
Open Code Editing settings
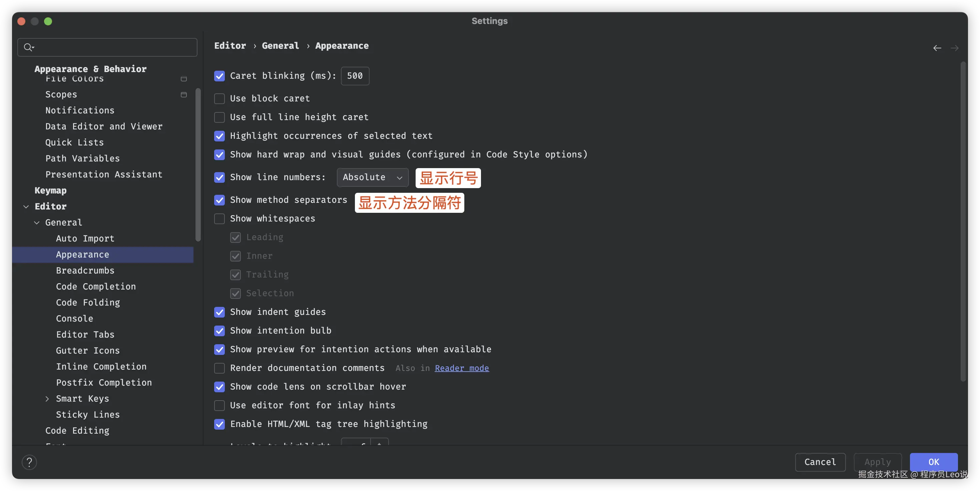point(77,430)
